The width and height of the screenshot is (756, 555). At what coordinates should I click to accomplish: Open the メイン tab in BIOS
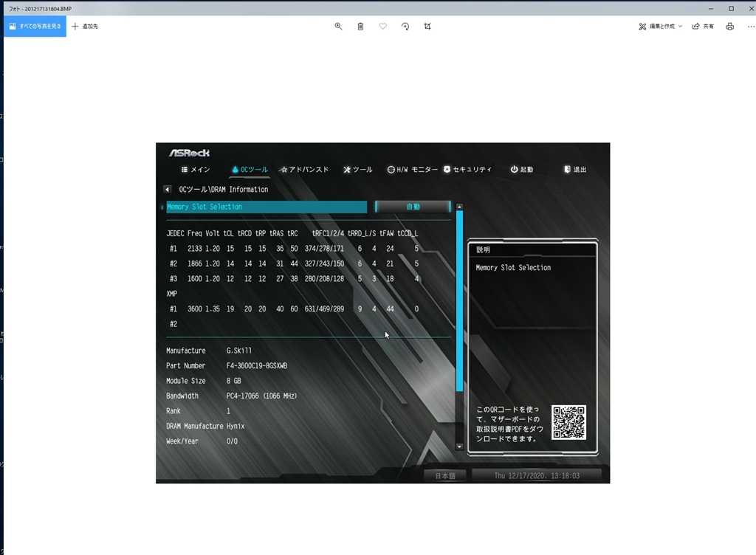coord(196,170)
